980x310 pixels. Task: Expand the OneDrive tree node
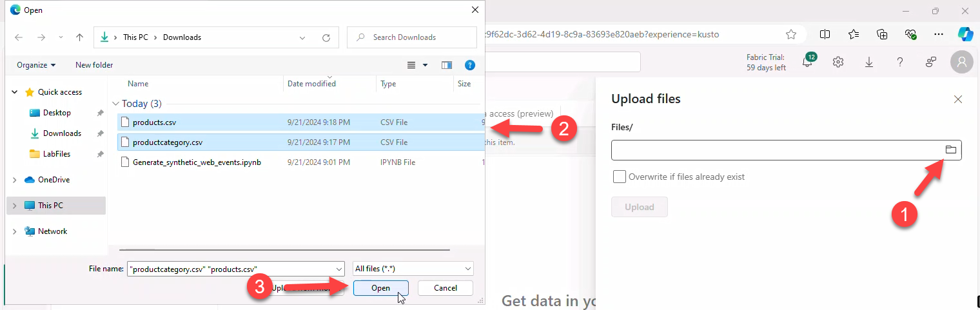click(15, 180)
